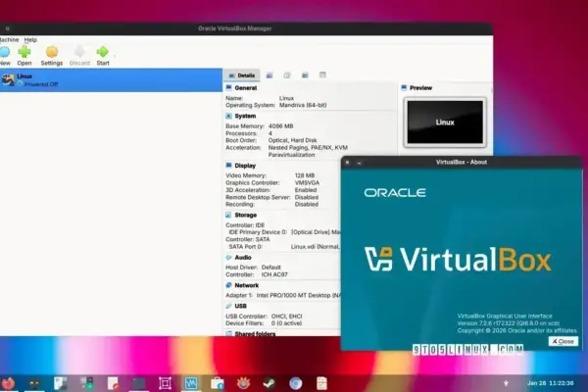Launch Steam from the taskbar
The image size is (588, 392).
coord(269,383)
